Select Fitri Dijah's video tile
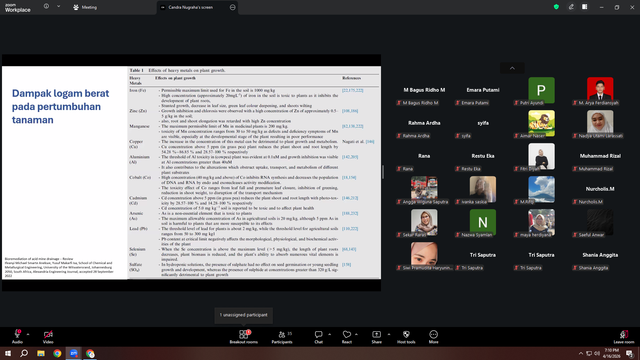640x360 pixels. click(541, 157)
